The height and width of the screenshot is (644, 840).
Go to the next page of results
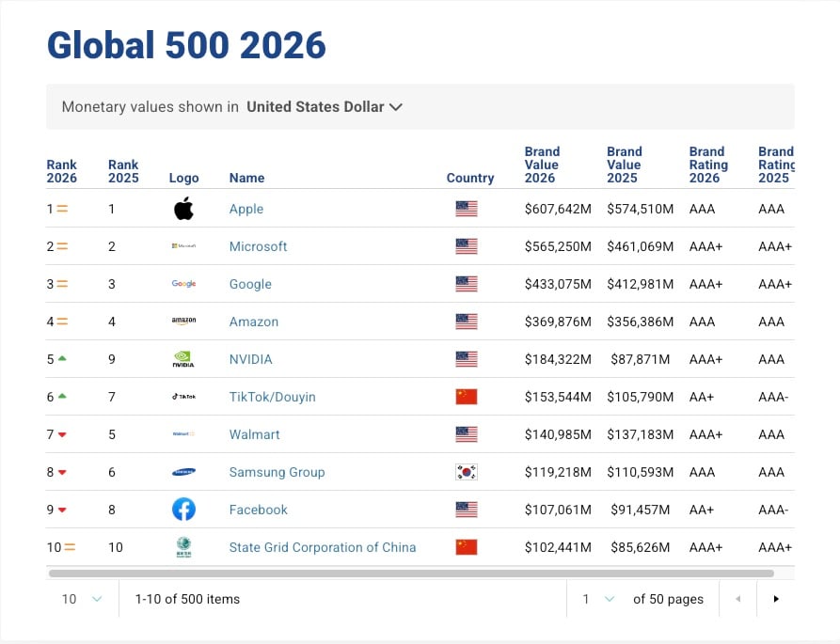776,599
